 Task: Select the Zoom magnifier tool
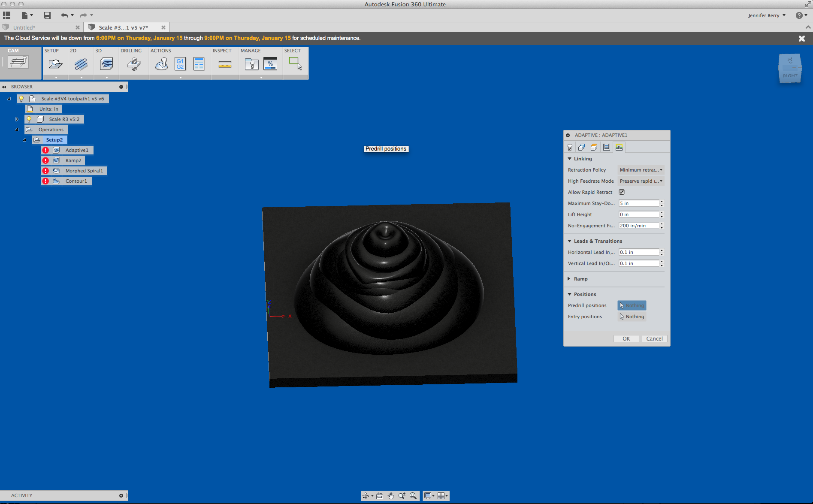(x=402, y=496)
